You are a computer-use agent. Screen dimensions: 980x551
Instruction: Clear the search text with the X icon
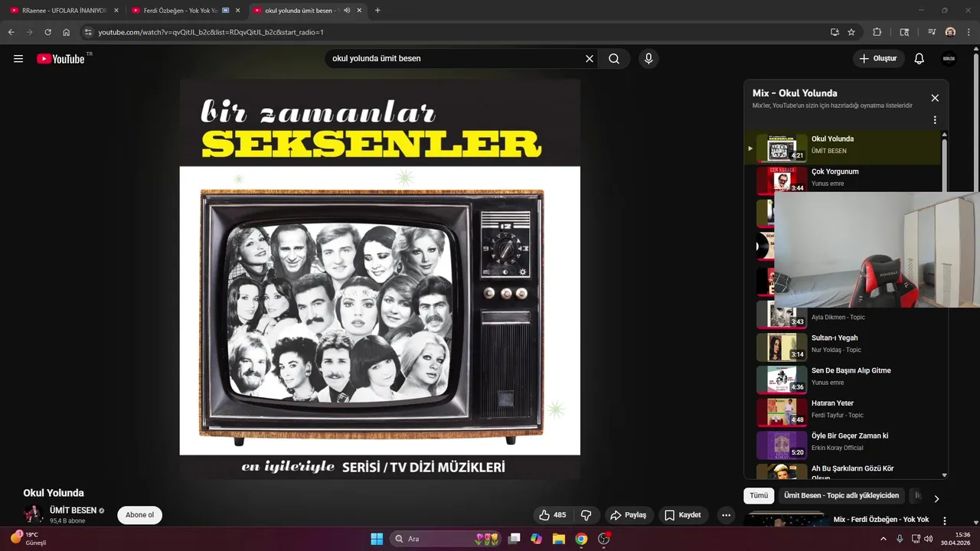click(590, 59)
